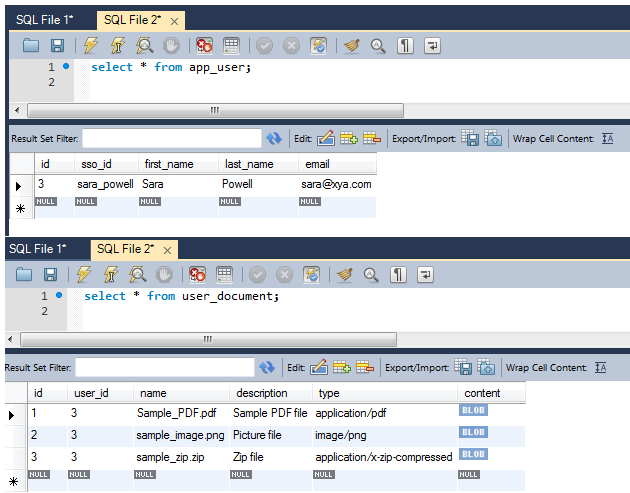Refresh the app_user result set

(x=274, y=139)
